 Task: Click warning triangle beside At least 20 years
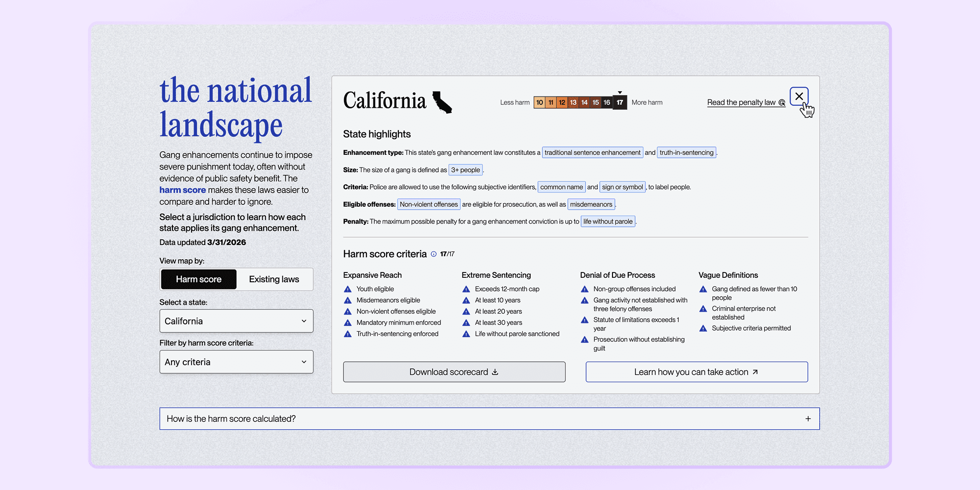(x=466, y=312)
